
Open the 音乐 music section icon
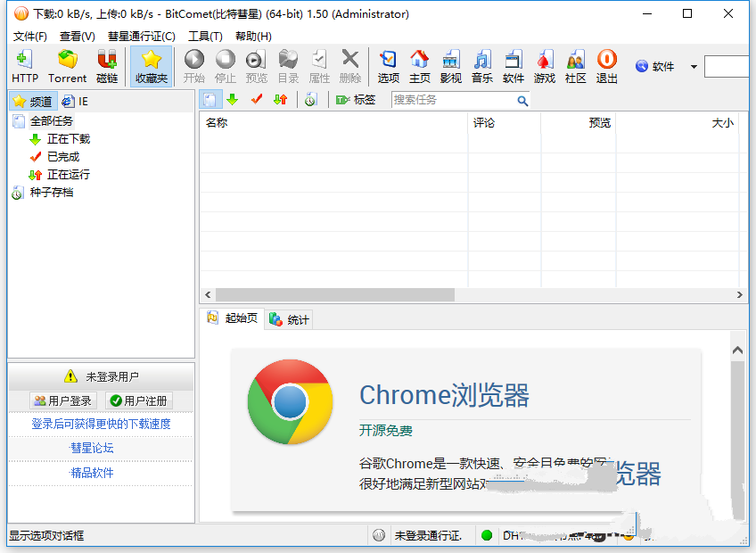tap(482, 66)
